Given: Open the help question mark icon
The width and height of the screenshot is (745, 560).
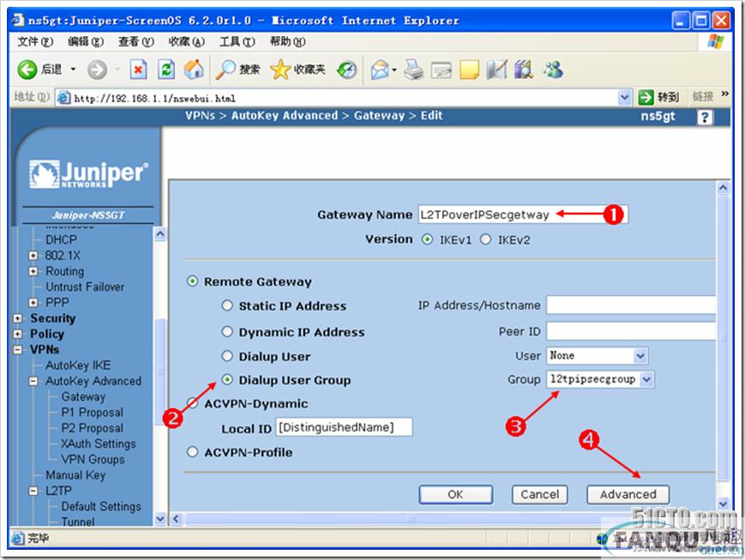Looking at the screenshot, I should tap(705, 117).
